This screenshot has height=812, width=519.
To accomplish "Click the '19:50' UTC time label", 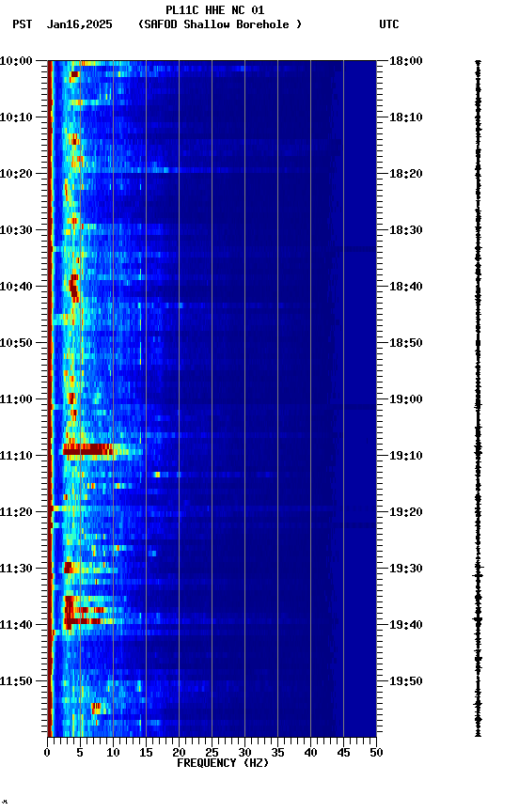I will pyautogui.click(x=406, y=682).
